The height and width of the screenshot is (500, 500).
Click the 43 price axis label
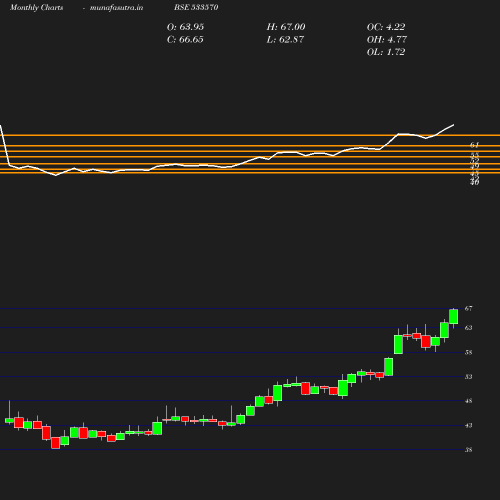click(x=468, y=425)
